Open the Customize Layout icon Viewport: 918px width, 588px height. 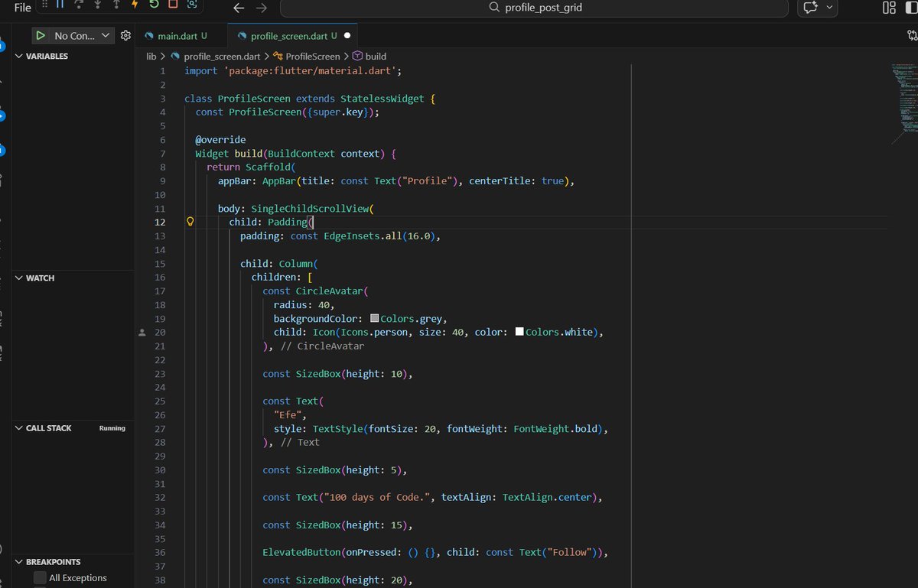889,8
